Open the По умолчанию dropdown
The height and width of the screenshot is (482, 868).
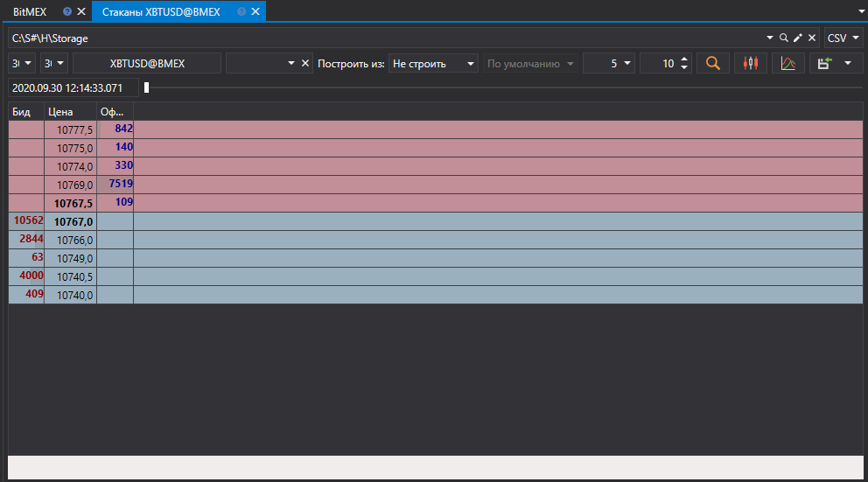[x=531, y=64]
